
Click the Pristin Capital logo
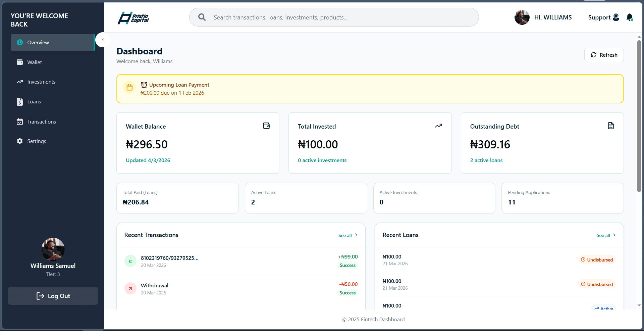pos(133,18)
